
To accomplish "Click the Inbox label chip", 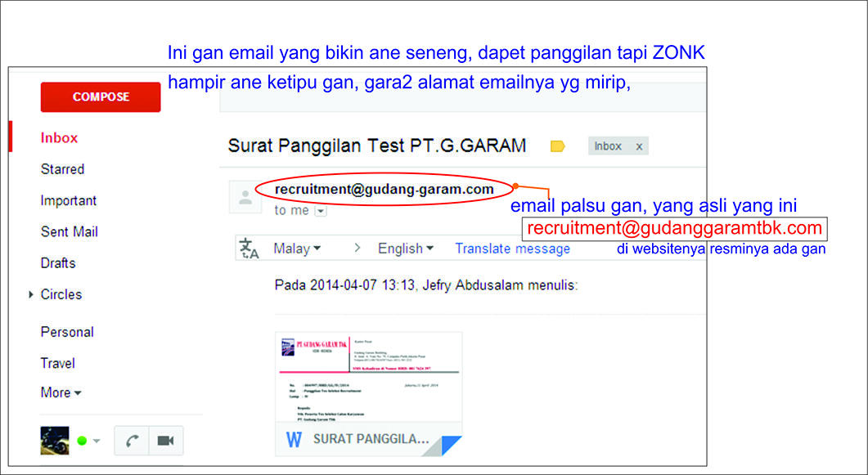I will click(608, 146).
